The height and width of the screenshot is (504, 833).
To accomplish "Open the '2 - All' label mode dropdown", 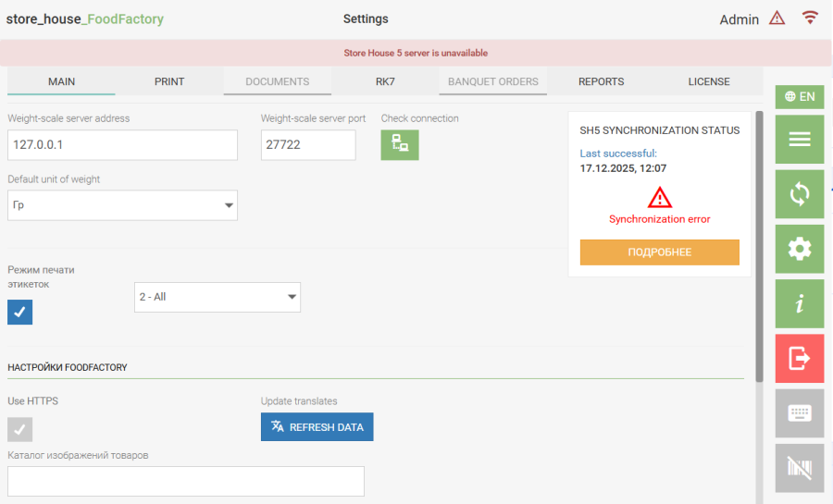I will click(218, 297).
